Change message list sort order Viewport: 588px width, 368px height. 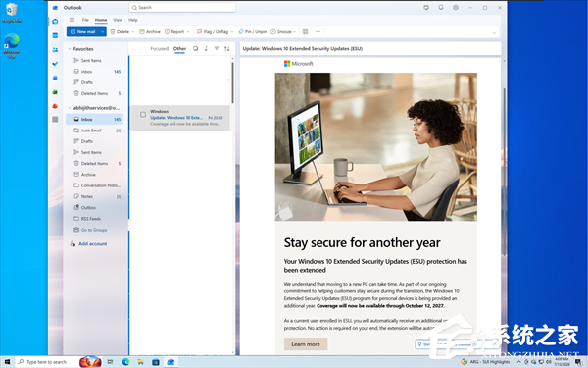[x=227, y=48]
